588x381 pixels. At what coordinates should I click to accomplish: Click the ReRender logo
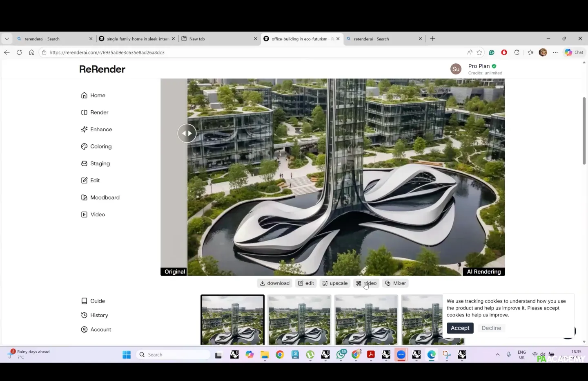102,69
